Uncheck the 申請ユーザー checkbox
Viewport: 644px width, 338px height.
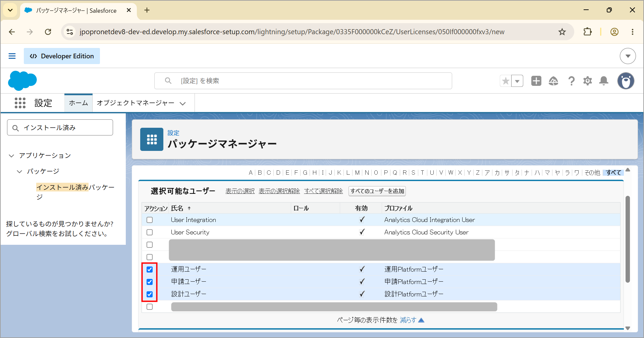point(150,282)
